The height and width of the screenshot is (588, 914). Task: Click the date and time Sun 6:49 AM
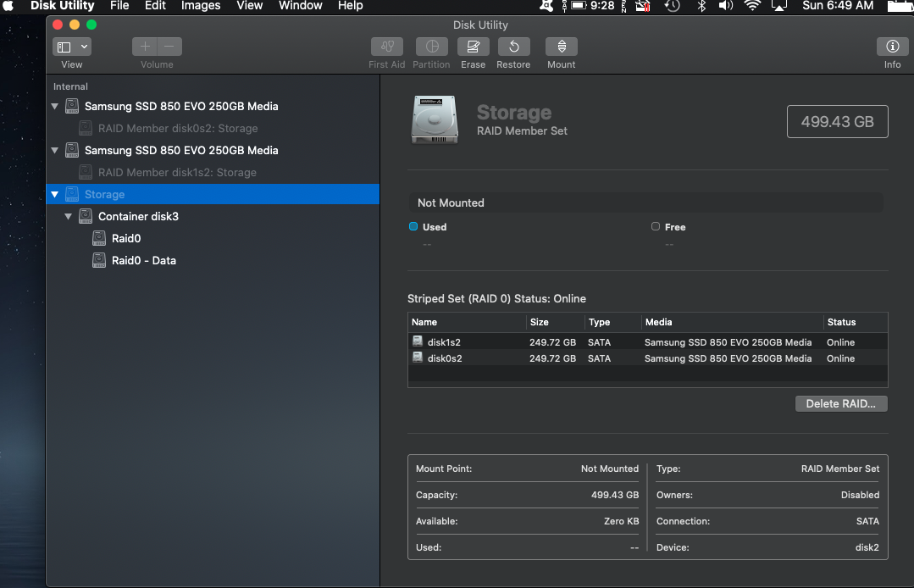point(838,6)
